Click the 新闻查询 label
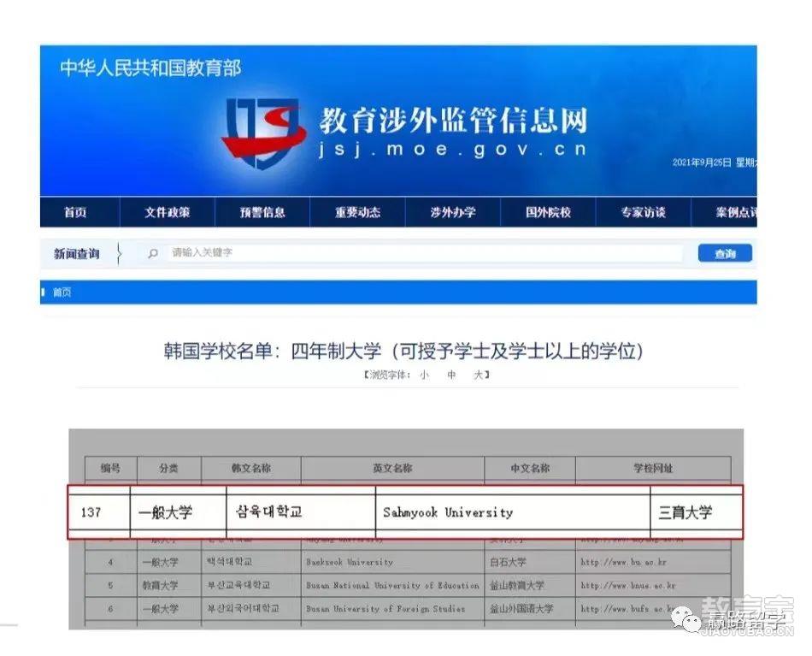The width and height of the screenshot is (812, 656). (77, 254)
